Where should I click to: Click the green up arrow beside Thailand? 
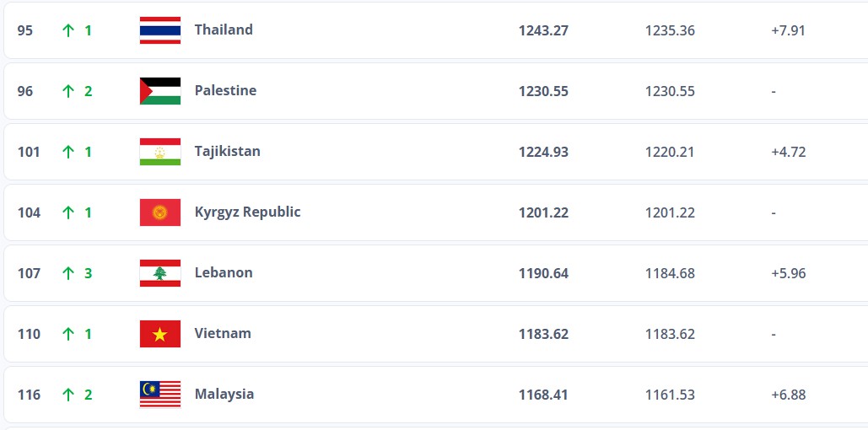68,30
